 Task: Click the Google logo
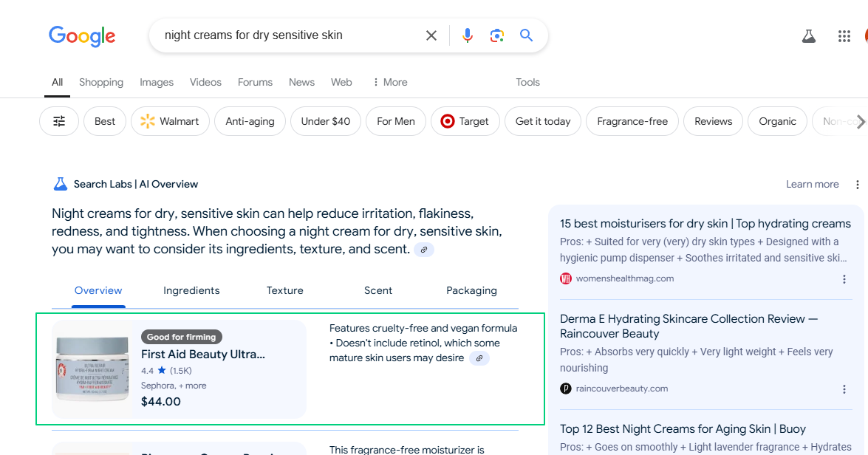[x=82, y=36]
